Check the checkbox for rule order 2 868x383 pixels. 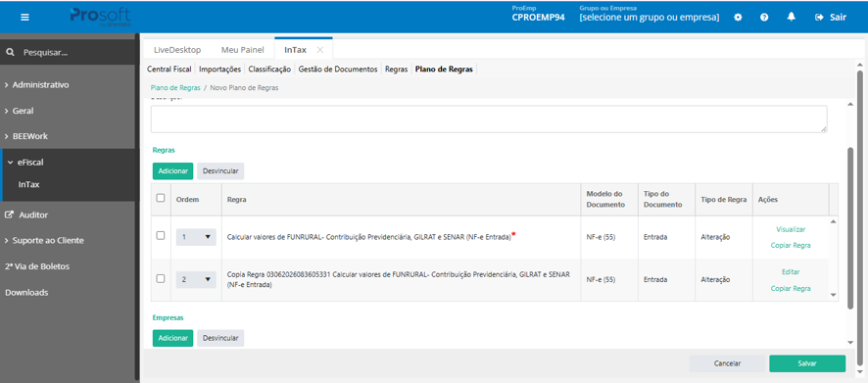click(161, 279)
